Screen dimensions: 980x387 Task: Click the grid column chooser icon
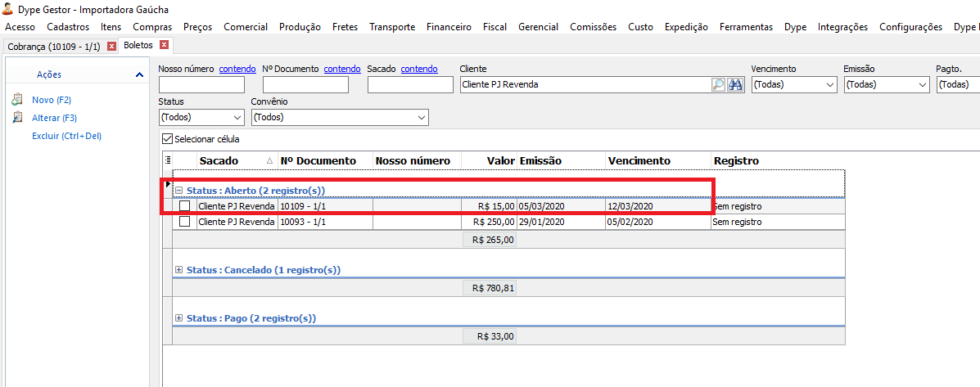[167, 160]
